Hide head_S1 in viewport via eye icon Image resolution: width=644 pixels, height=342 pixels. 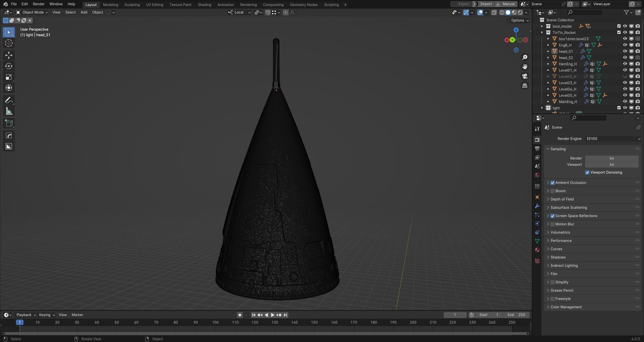point(625,51)
